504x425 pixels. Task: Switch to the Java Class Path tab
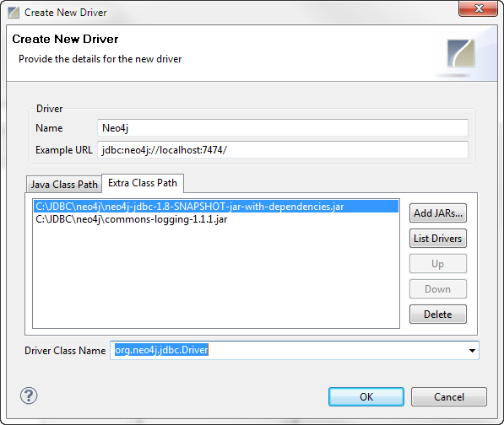64,185
